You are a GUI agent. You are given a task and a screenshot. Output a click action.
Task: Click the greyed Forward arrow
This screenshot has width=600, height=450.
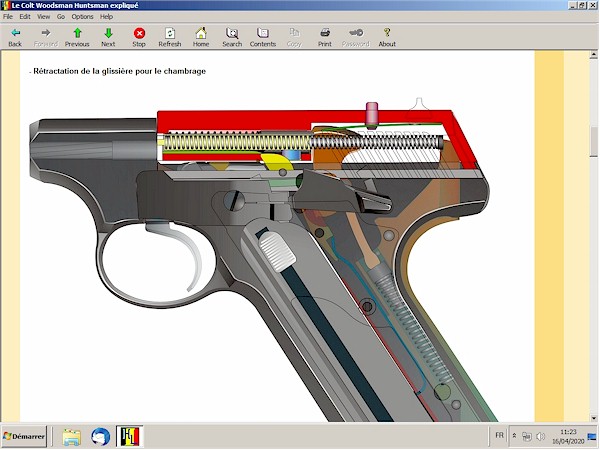click(46, 37)
